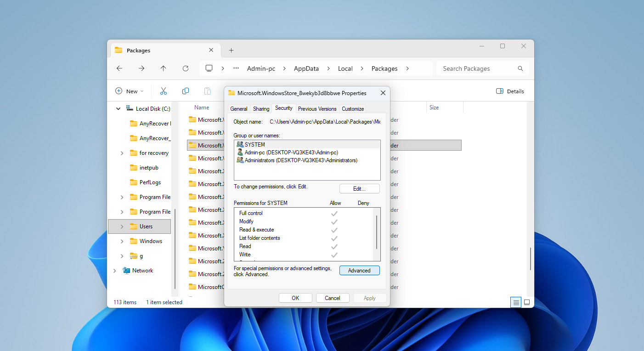The image size is (644, 351).
Task: Open a new tab with plus icon
Action: (x=231, y=51)
